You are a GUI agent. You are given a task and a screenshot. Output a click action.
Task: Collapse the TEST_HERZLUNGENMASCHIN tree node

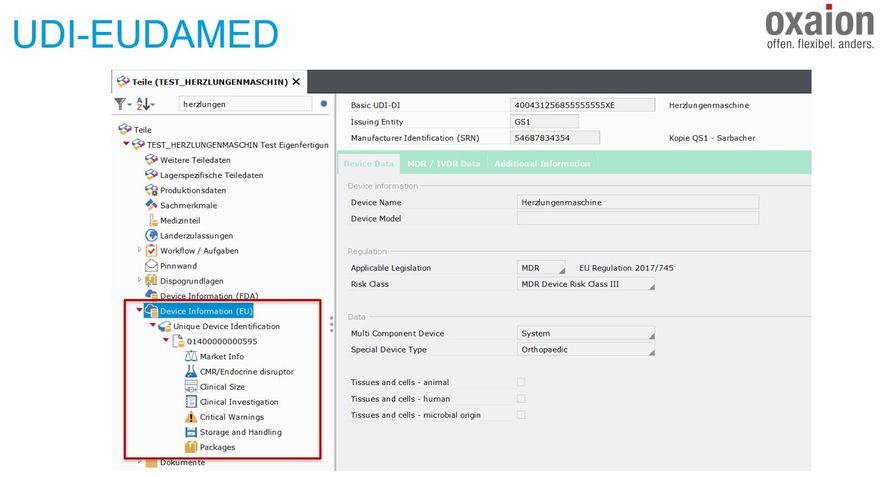(x=126, y=144)
